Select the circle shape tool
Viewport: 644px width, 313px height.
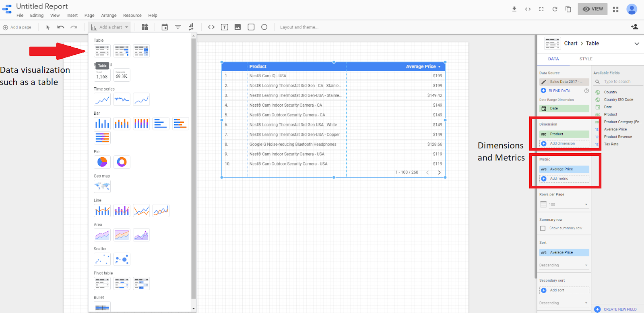coord(264,27)
